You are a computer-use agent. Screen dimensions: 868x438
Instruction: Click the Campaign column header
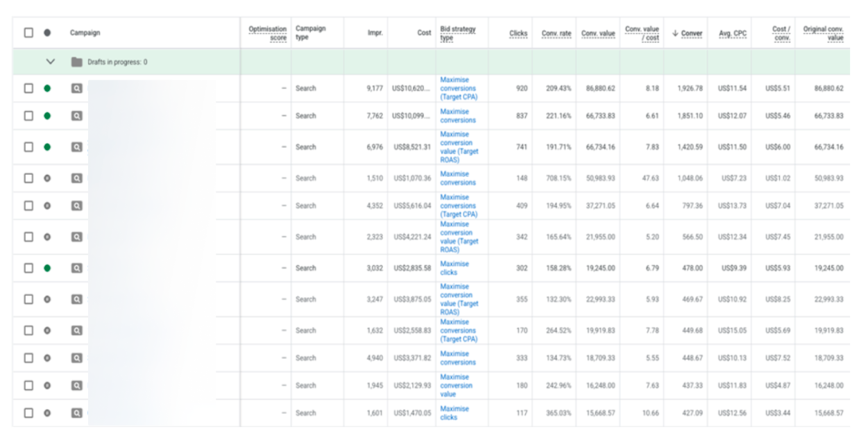(x=85, y=33)
